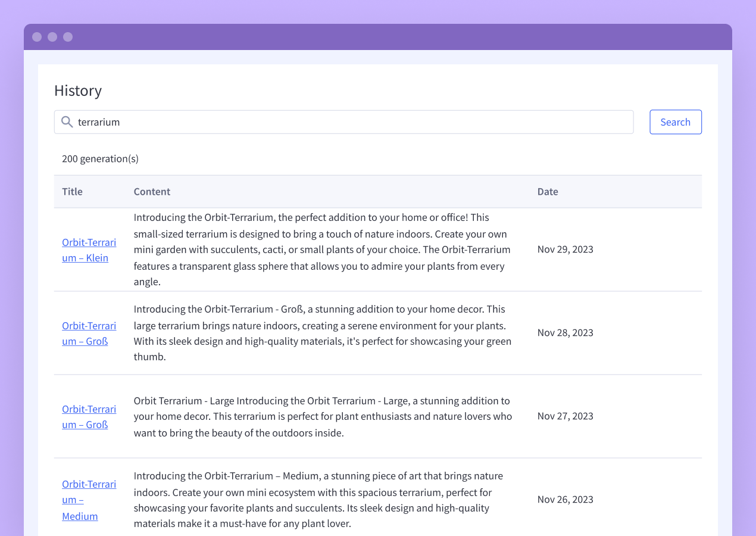Viewport: 756px width, 536px height.
Task: Click the Content column header
Action: click(152, 191)
